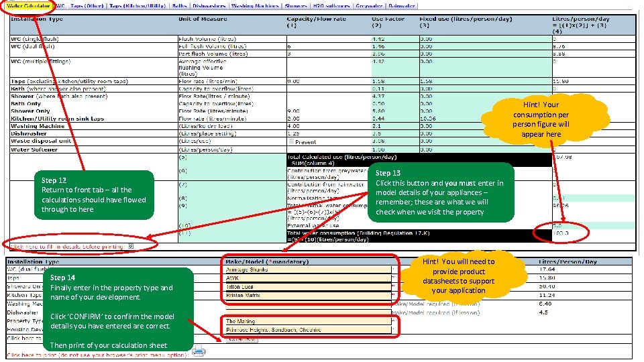Click the 'Washing Machine' row label in top table
Screen dimensions: 644x362
38,126
